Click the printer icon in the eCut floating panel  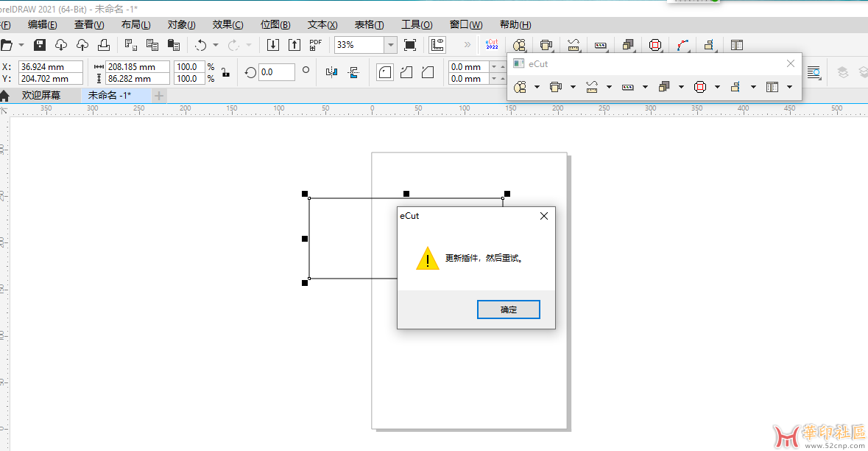[x=556, y=87]
